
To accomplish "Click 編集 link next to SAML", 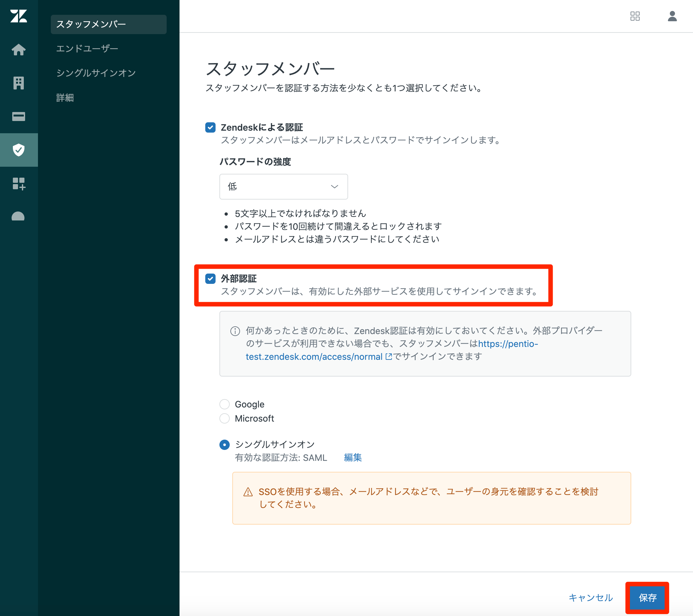I will pos(353,458).
